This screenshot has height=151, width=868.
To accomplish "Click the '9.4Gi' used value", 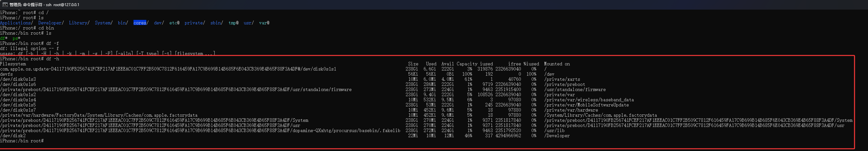I will click(x=430, y=95).
